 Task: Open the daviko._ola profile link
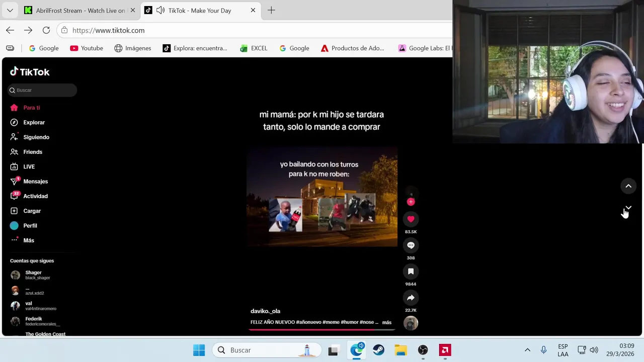[265, 311]
